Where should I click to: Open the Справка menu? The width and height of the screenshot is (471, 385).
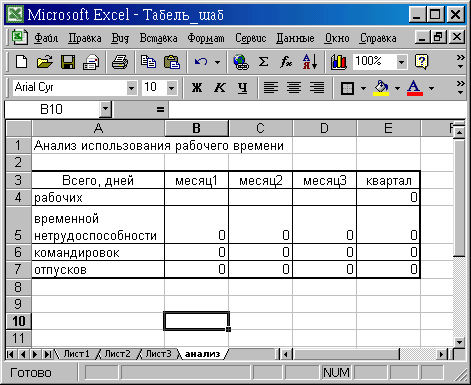point(378,38)
